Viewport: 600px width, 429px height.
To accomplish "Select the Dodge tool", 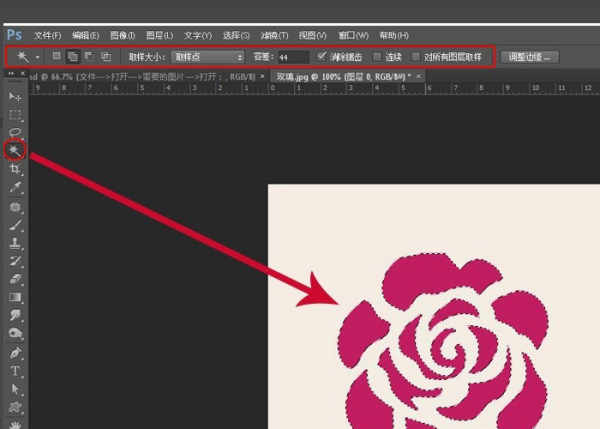I will click(x=15, y=333).
